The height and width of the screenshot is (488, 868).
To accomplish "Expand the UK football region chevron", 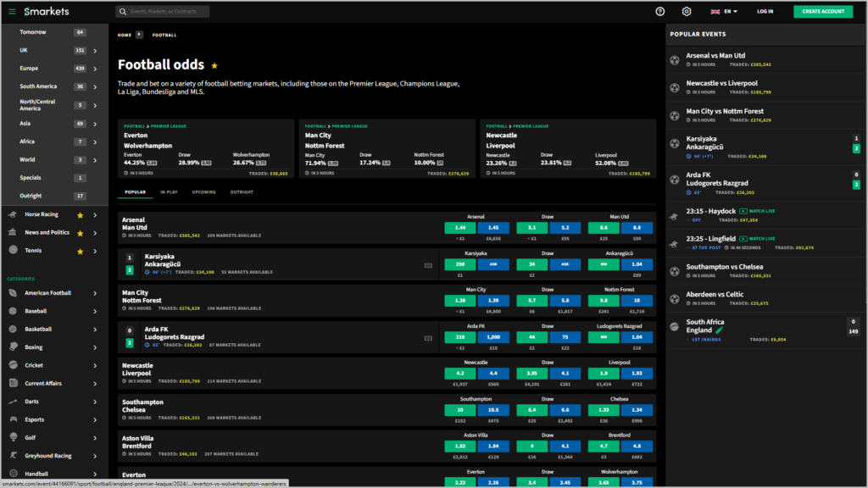I will 95,51.
